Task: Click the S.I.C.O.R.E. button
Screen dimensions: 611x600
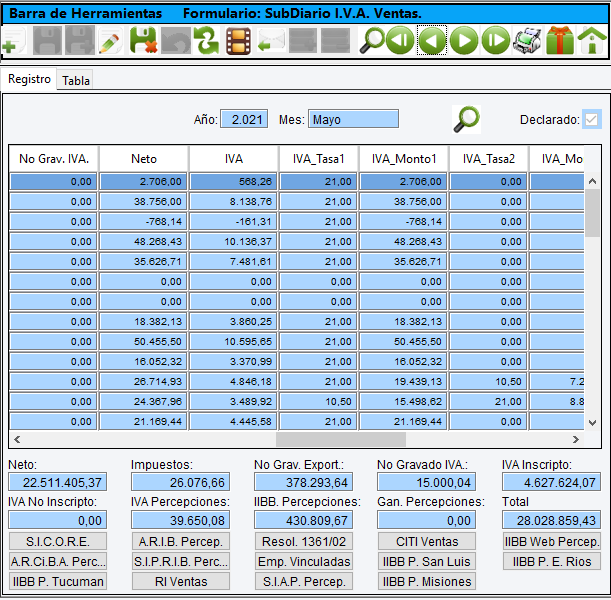Action: point(58,542)
